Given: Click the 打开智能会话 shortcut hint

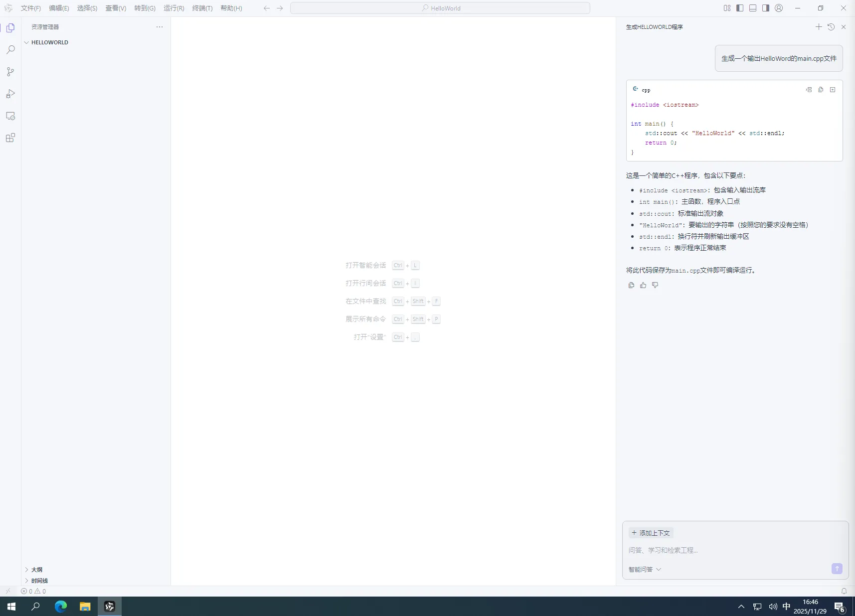Looking at the screenshot, I should click(382, 265).
